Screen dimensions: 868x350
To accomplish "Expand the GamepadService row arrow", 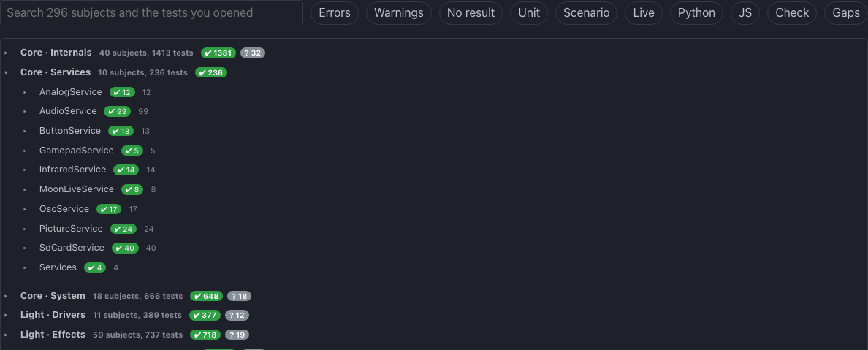I will (25, 151).
